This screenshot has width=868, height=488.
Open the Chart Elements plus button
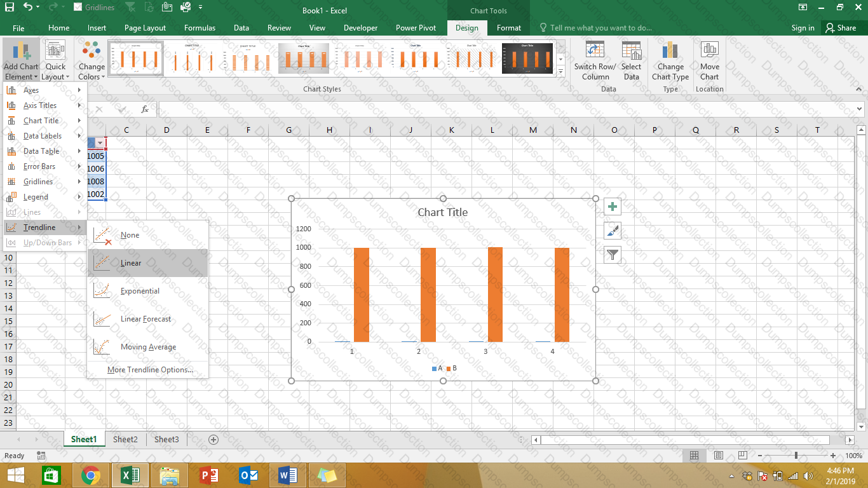coord(612,207)
